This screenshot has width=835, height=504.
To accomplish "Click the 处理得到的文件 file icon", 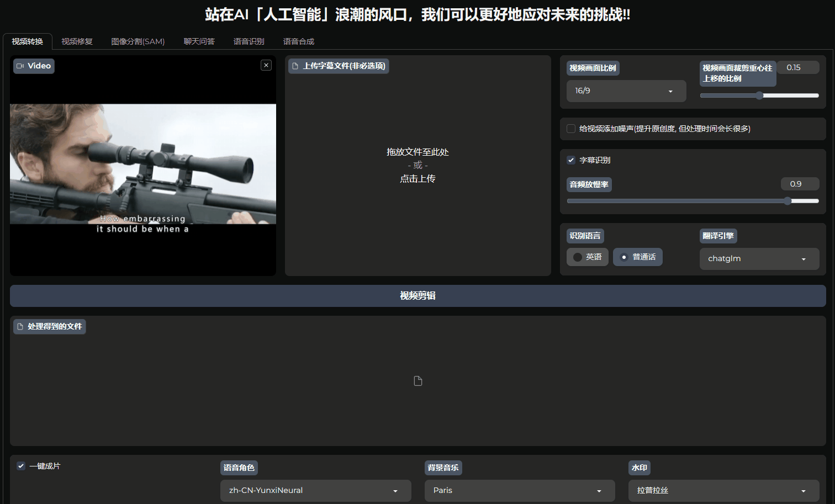I will [20, 326].
